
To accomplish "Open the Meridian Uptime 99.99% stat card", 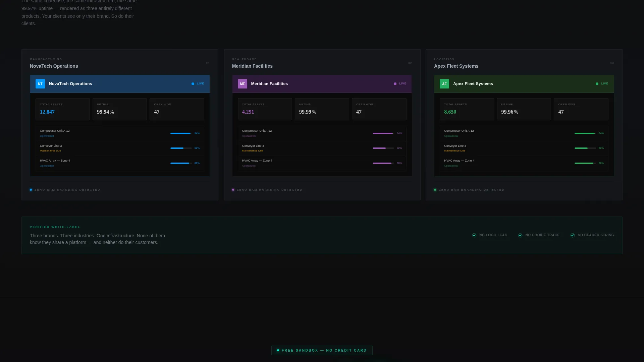I will point(322,109).
